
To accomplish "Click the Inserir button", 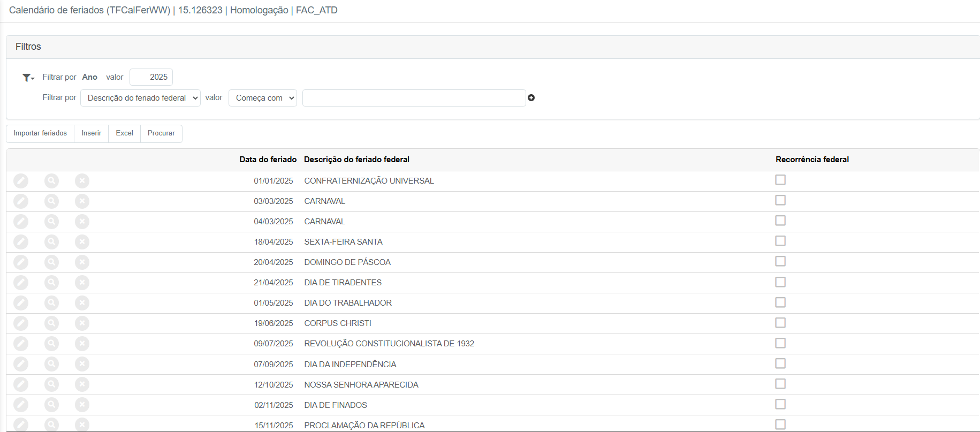I will [91, 133].
